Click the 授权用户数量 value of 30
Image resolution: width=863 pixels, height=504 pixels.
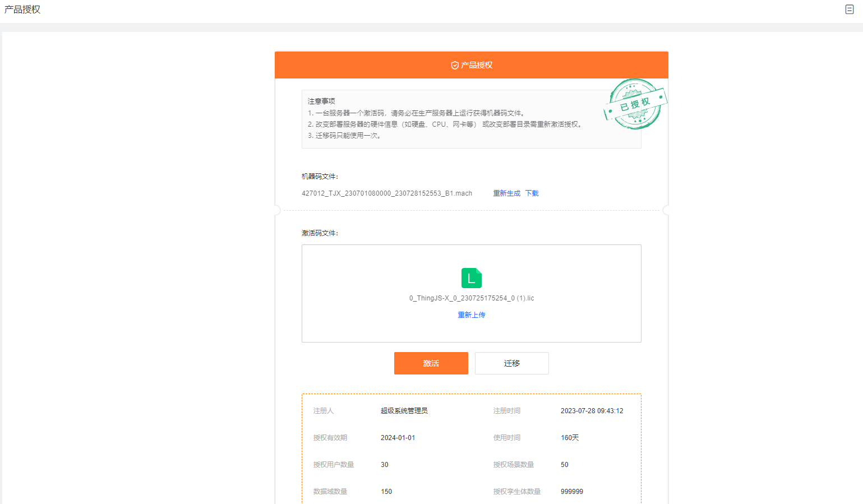(x=383, y=464)
